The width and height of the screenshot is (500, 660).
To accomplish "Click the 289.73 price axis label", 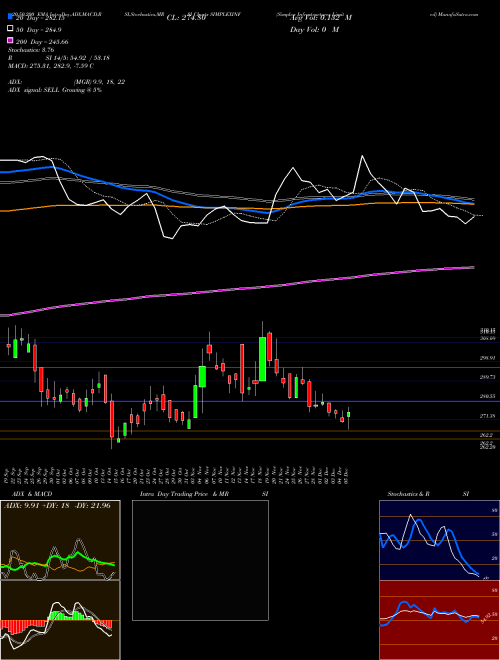I will [487, 377].
